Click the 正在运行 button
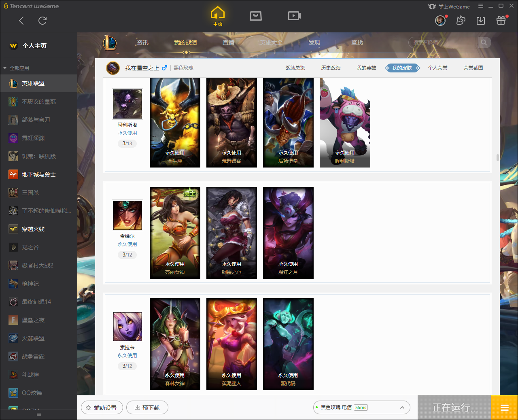 pyautogui.click(x=454, y=407)
